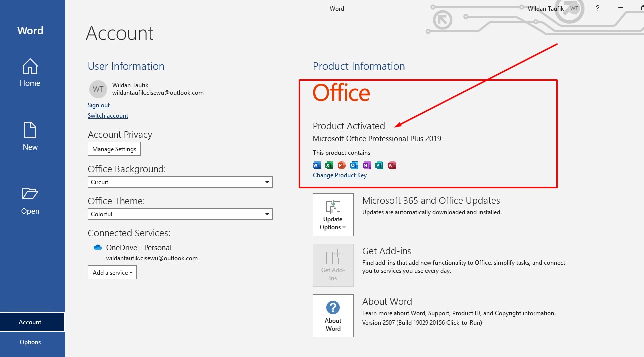Click the Word app icon in product list
This screenshot has height=357, width=644.
coord(316,165)
